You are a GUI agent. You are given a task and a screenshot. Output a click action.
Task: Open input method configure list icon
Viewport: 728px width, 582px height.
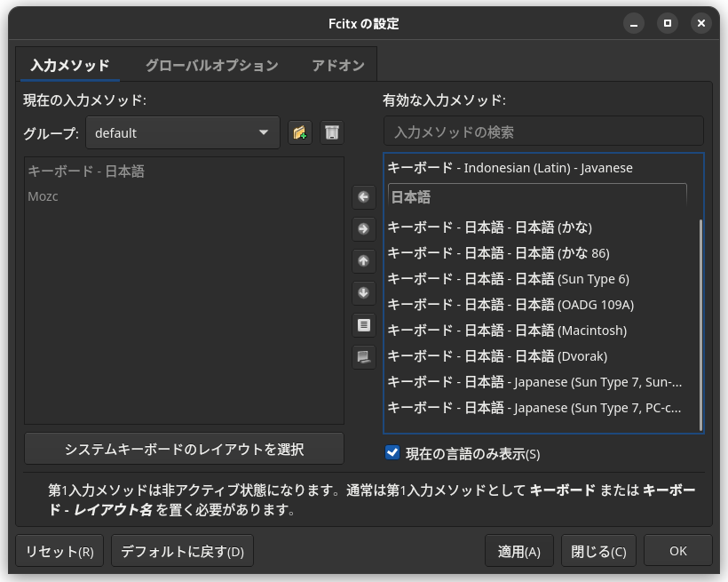pos(363,325)
